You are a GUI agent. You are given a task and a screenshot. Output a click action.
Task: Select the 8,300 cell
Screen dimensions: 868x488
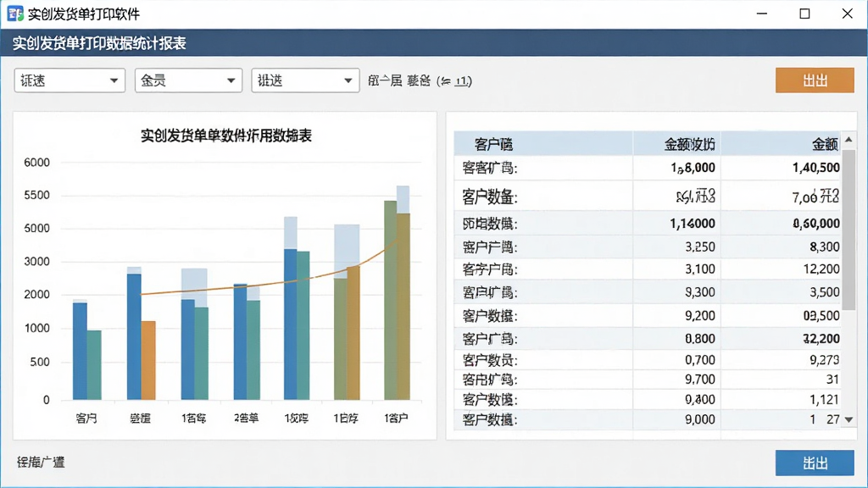[x=824, y=247]
